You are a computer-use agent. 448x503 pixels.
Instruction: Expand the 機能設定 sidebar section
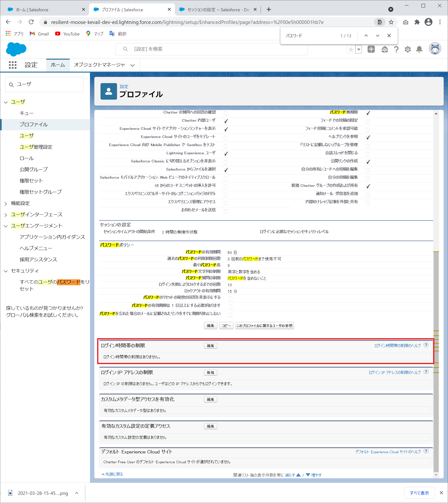tap(6, 204)
